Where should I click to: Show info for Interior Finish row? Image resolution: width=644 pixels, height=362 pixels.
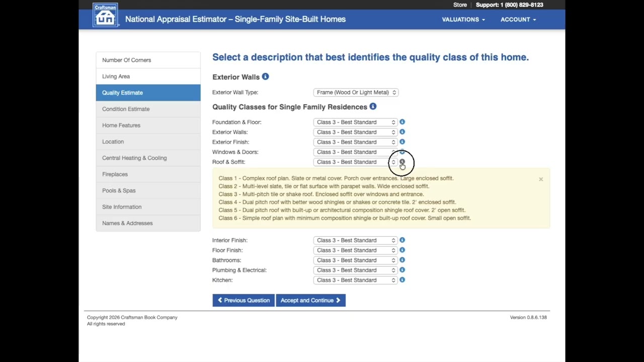402,240
